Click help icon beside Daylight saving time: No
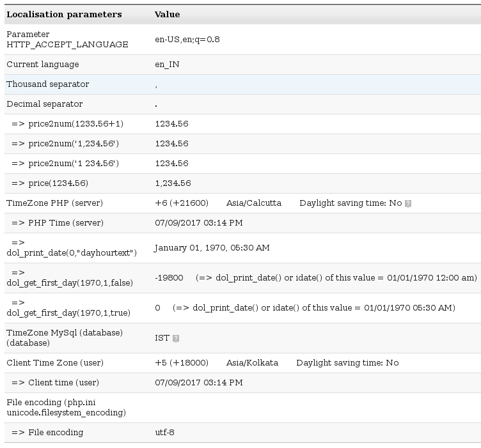 pyautogui.click(x=407, y=203)
